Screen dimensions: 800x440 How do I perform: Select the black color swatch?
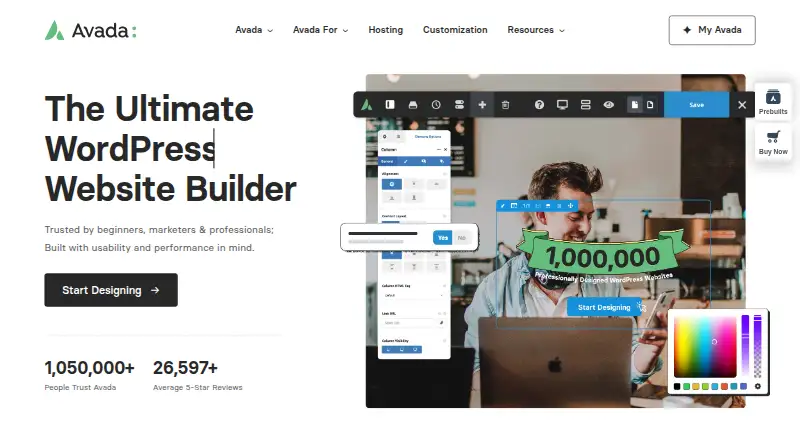coord(677,386)
